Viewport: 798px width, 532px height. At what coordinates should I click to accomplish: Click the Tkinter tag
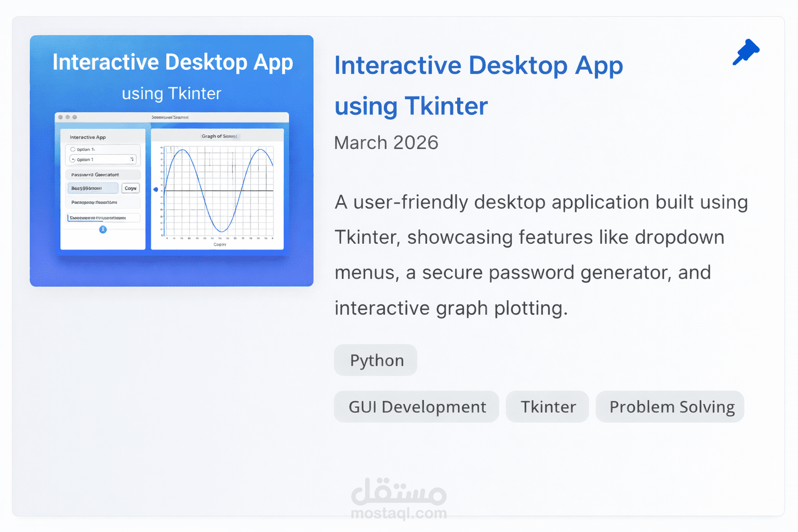click(x=547, y=407)
